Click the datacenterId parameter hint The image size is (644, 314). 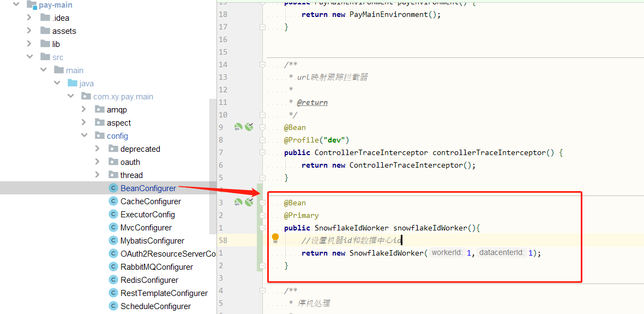tap(502, 253)
